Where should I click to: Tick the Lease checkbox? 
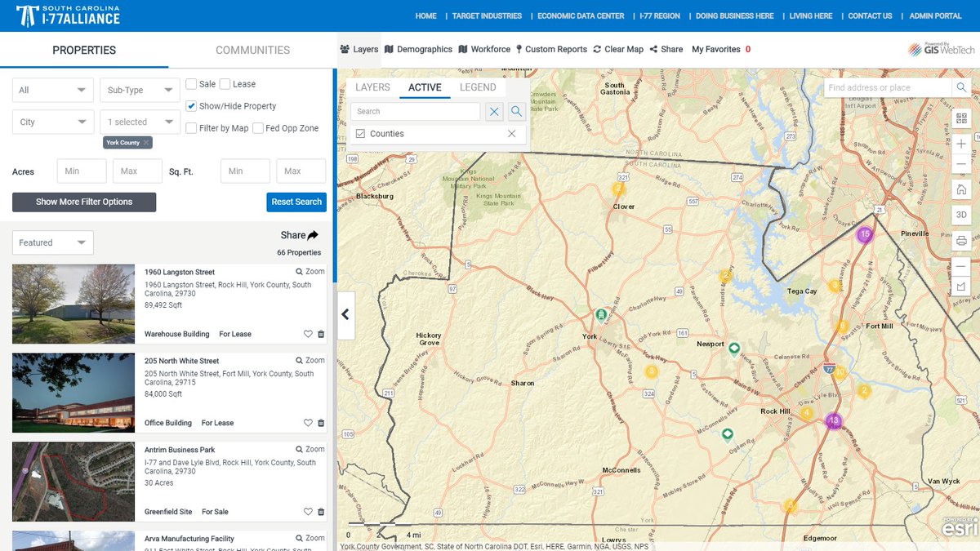point(225,84)
